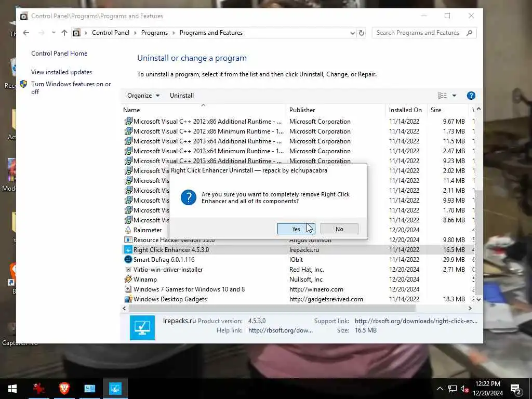Open the Help question mark icon

tap(471, 96)
